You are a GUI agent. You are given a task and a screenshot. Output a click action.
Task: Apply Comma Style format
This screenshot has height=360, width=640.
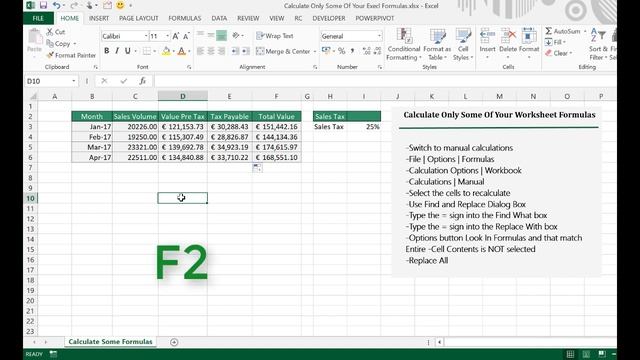[352, 51]
